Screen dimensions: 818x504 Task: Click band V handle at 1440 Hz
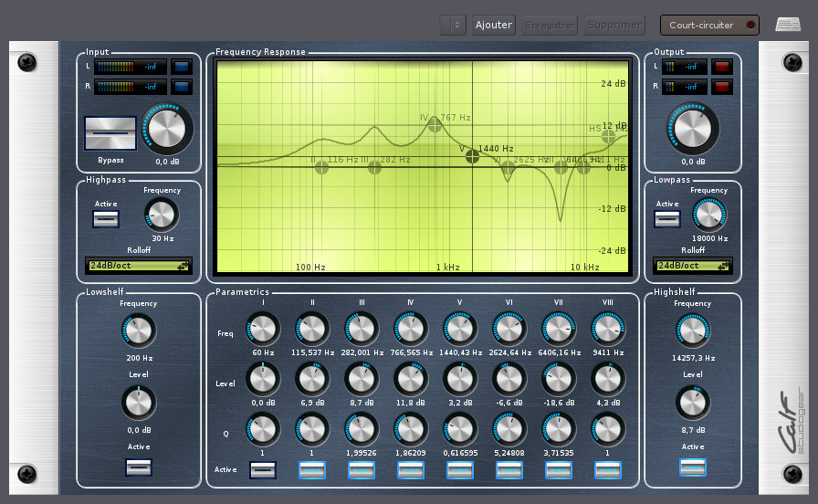click(472, 156)
